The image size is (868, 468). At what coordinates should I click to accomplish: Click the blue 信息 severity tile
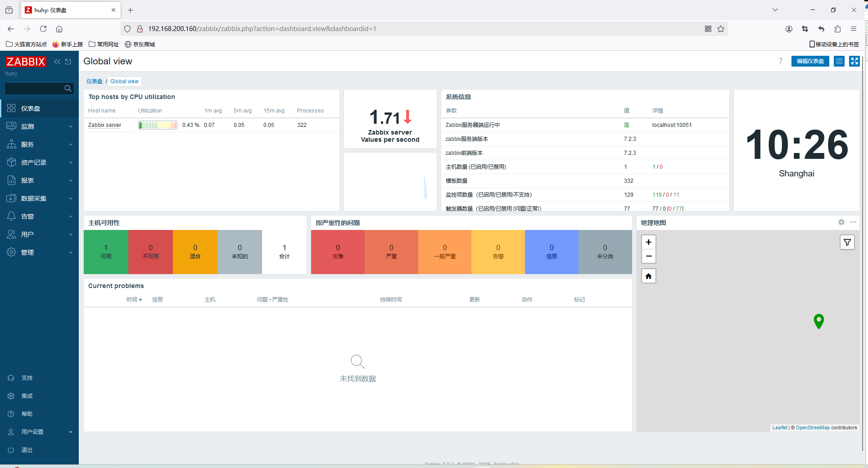click(552, 252)
